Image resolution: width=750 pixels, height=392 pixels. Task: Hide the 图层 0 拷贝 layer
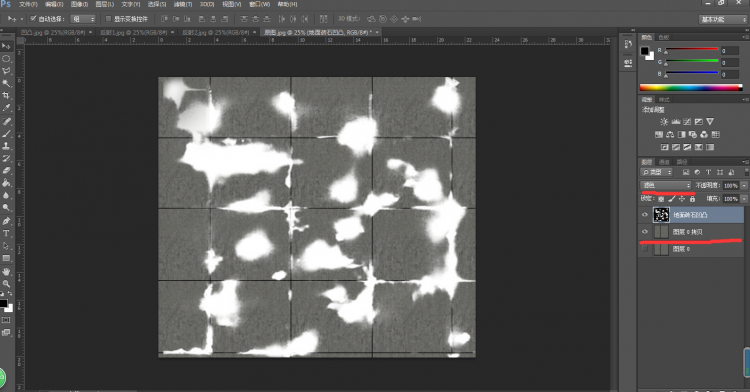[x=645, y=232]
